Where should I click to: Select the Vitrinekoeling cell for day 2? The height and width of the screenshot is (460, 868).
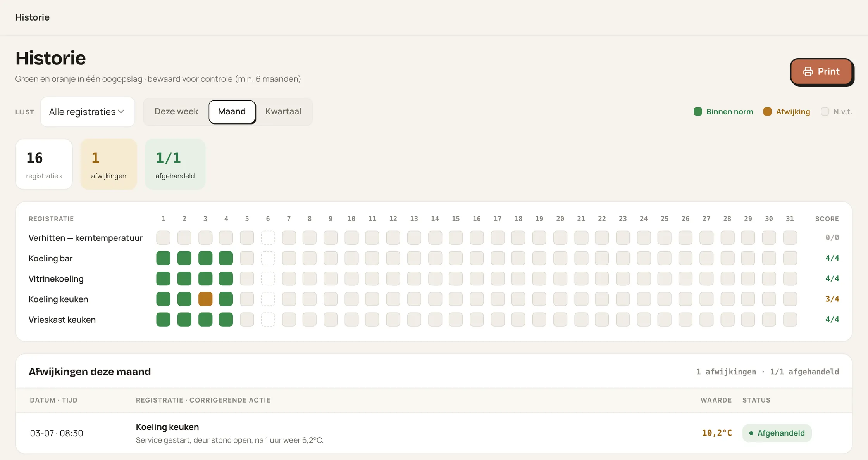coord(184,278)
